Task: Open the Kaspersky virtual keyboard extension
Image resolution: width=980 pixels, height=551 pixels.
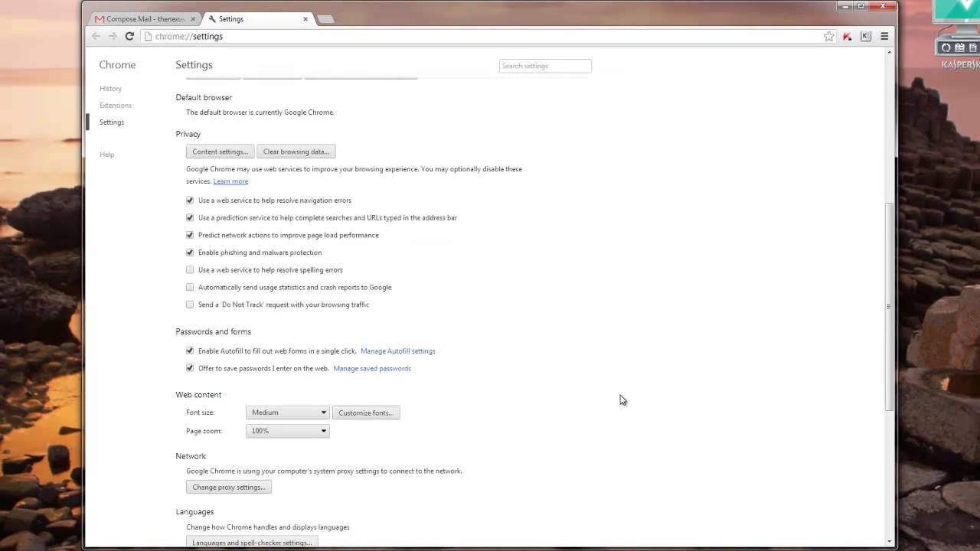Action: pos(866,36)
